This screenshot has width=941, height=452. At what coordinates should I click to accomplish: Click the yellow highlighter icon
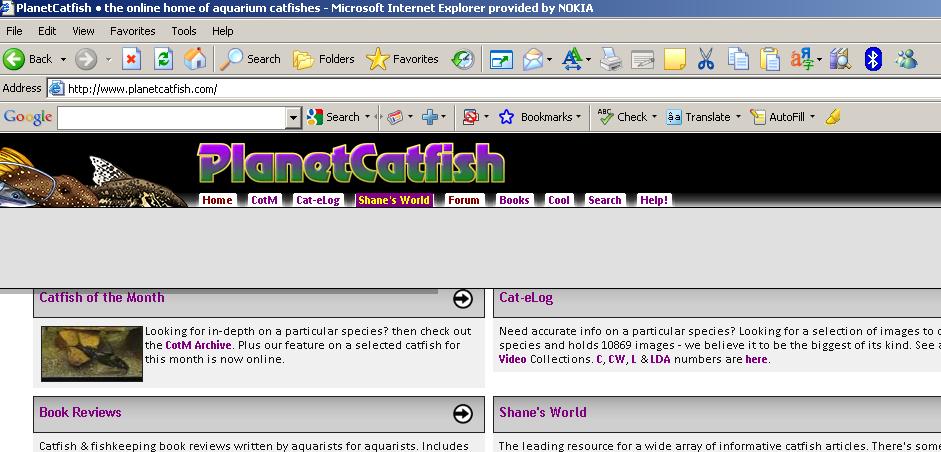pos(832,117)
